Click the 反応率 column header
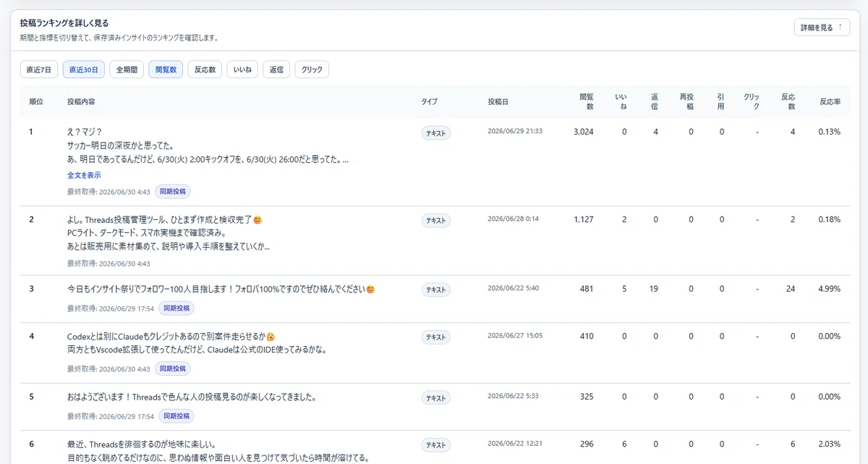Viewport: 868px width, 464px height. (x=830, y=102)
